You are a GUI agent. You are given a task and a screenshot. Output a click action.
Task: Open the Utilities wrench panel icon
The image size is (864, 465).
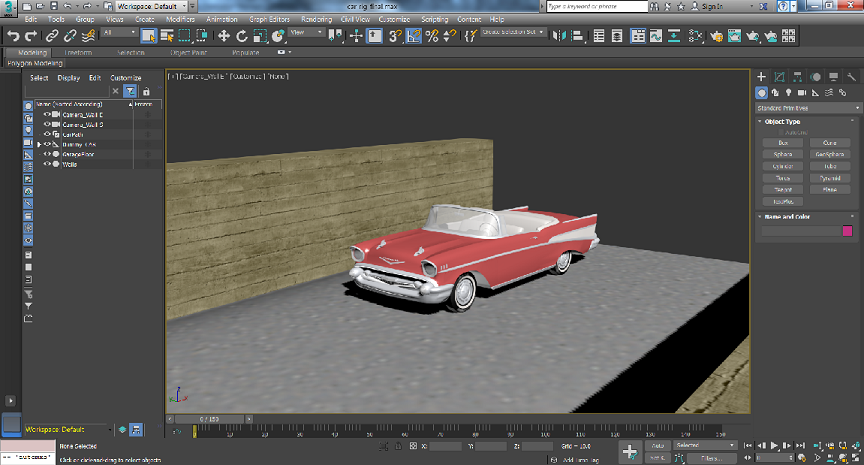coord(852,77)
